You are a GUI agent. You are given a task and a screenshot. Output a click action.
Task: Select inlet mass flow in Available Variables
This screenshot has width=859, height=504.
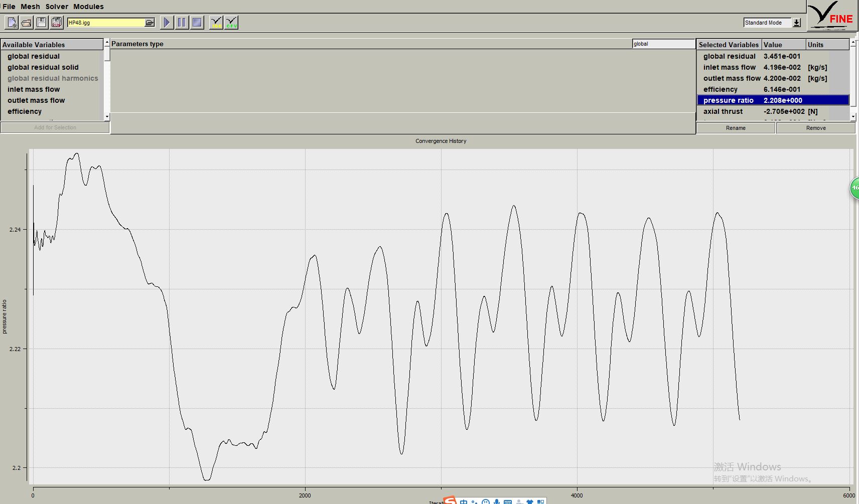(x=34, y=89)
